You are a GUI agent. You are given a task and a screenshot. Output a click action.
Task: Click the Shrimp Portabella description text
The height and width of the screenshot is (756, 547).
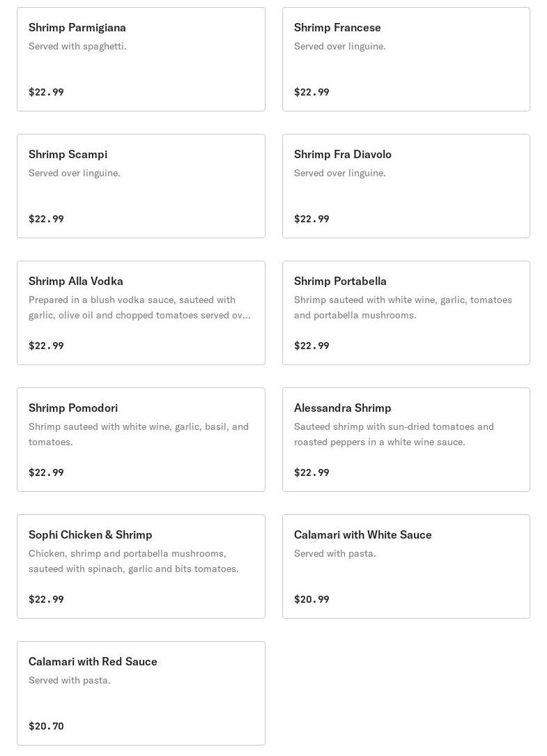pyautogui.click(x=403, y=307)
